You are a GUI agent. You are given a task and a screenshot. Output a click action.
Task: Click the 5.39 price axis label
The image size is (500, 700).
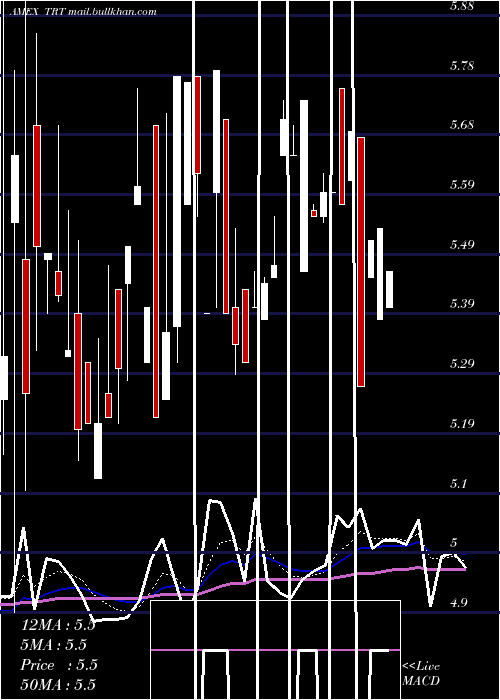(462, 304)
